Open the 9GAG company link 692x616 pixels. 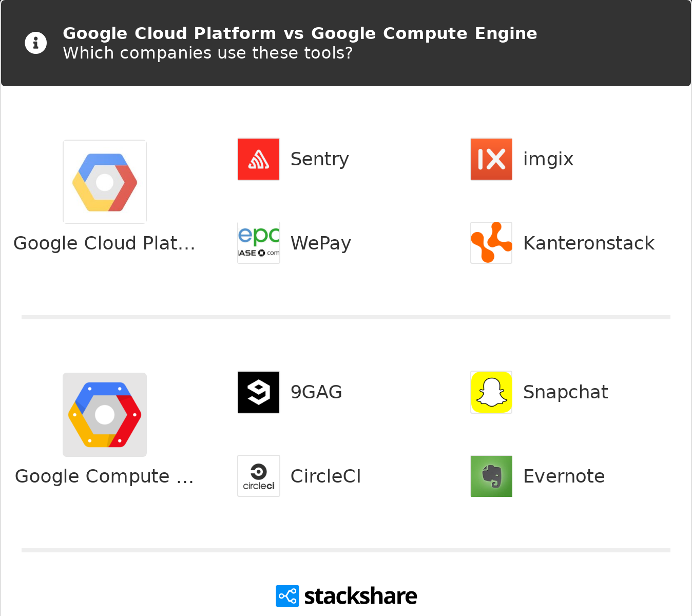(x=316, y=392)
